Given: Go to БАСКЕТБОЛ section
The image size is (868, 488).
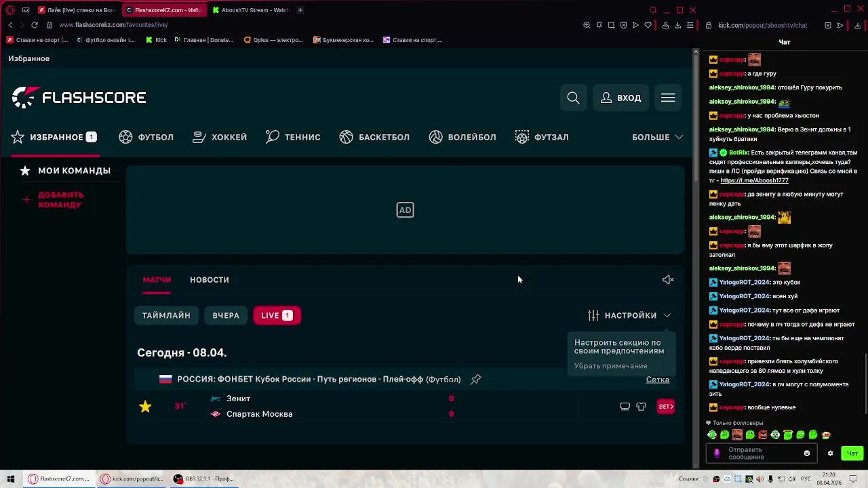Looking at the screenshot, I should pyautogui.click(x=374, y=137).
